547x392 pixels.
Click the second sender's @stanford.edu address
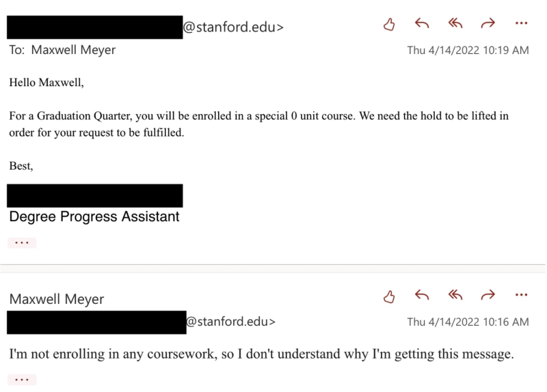click(x=231, y=322)
